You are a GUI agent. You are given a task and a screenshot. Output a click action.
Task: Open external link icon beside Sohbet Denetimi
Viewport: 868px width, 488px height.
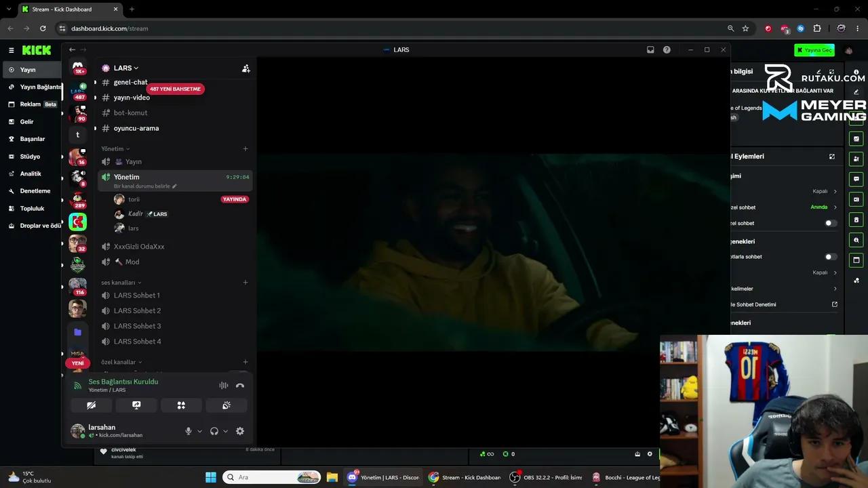click(x=835, y=304)
